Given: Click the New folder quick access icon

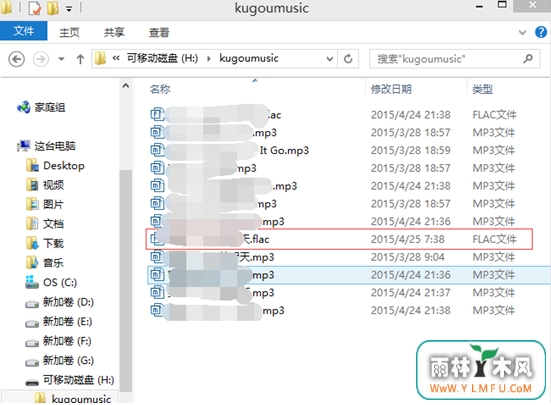Looking at the screenshot, I should coord(53,8).
